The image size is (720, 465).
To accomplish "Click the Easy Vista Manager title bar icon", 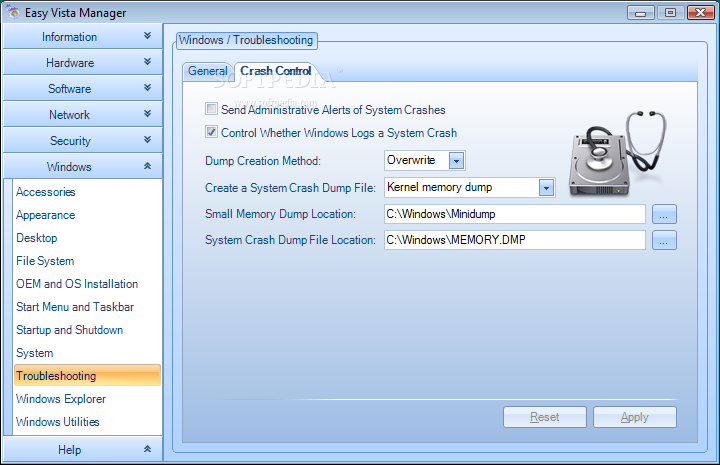I will pos(13,12).
